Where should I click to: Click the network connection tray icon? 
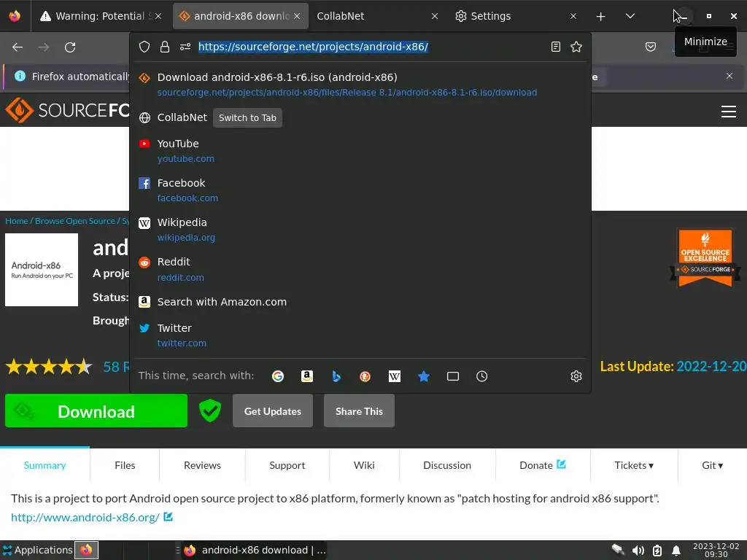click(x=618, y=550)
